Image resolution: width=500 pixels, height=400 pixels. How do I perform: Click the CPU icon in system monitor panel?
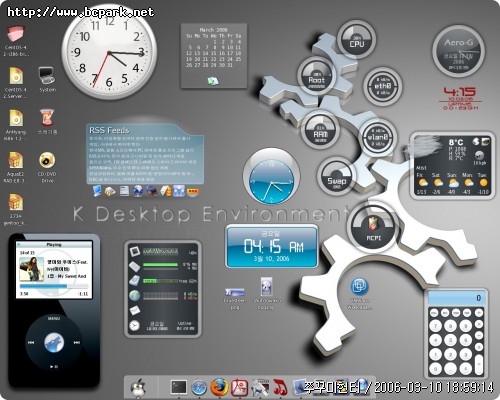(x=134, y=251)
